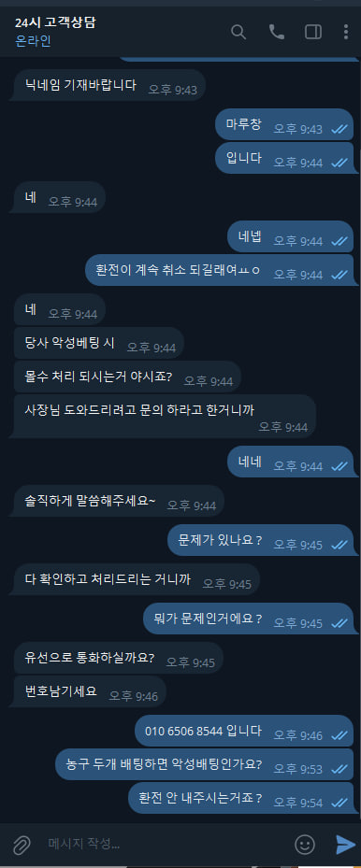Open search in this chat
The width and height of the screenshot is (361, 868).
238,32
